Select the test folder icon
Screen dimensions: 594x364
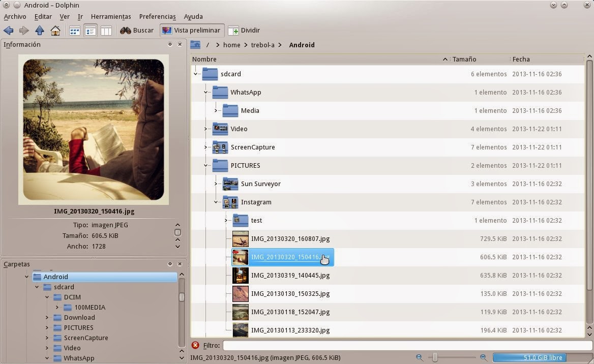click(241, 220)
